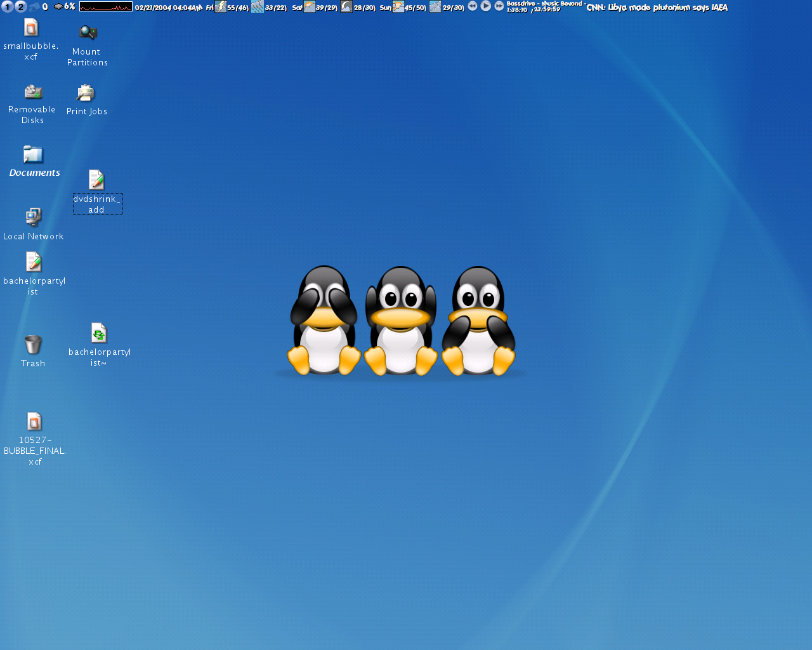Open Friday thunderstorm weather icon
The image size is (812, 650).
pyautogui.click(x=220, y=7)
